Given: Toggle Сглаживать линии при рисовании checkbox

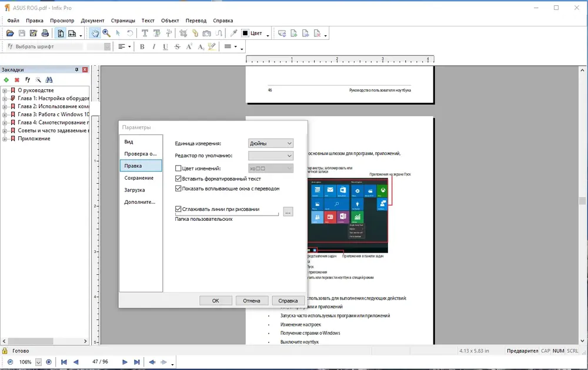Looking at the screenshot, I should coord(179,209).
